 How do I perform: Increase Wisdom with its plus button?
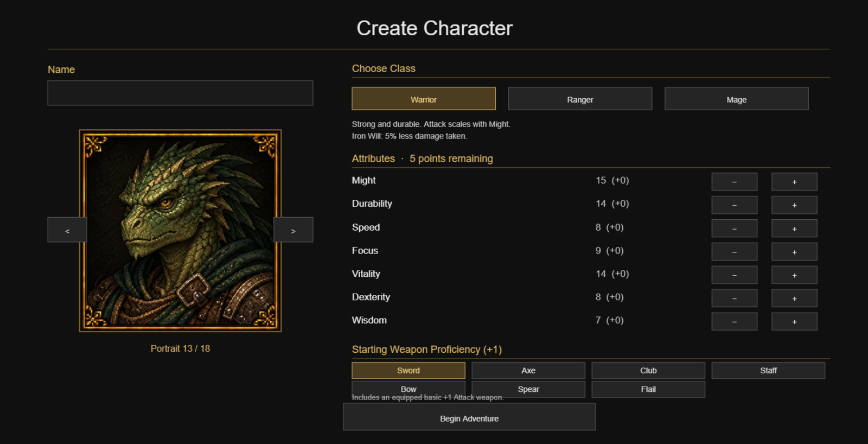coord(794,322)
